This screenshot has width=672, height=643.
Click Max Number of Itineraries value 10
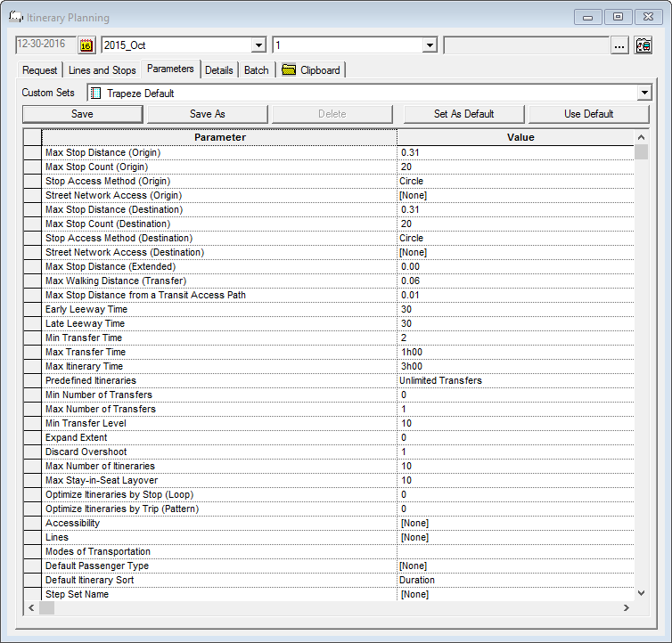(x=515, y=466)
